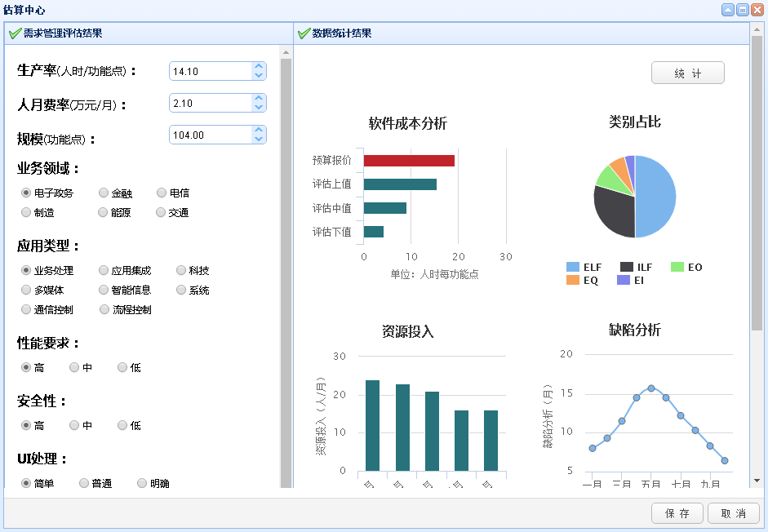Click the left panel scroll-up arrow

(x=286, y=52)
